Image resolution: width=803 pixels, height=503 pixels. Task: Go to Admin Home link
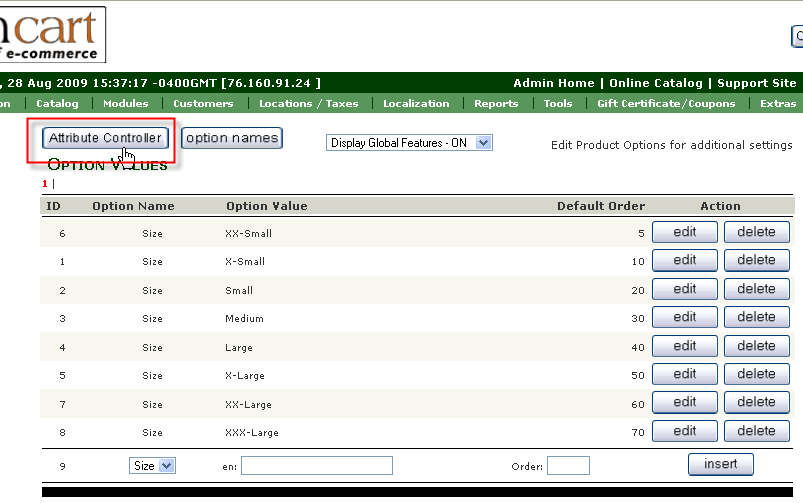tap(554, 83)
